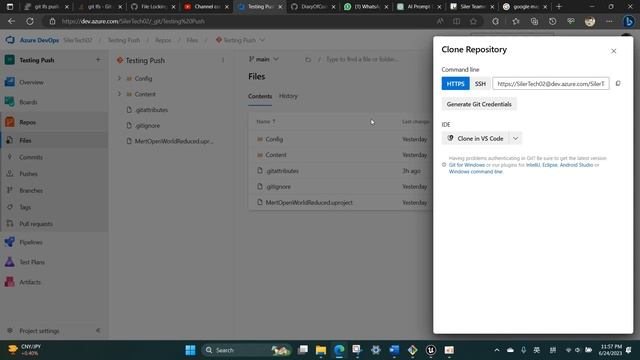This screenshot has width=640, height=360.
Task: Click the Azure DevOps logo
Action: [x=10, y=40]
